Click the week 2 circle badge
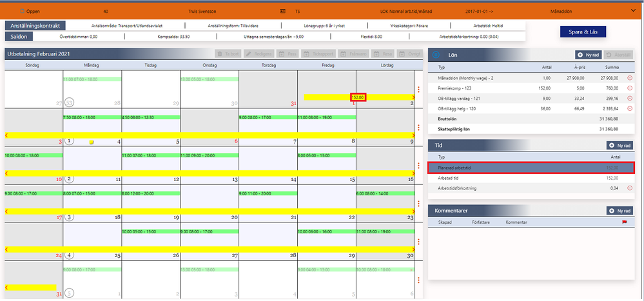Image resolution: width=644 pixels, height=301 pixels. (x=70, y=179)
